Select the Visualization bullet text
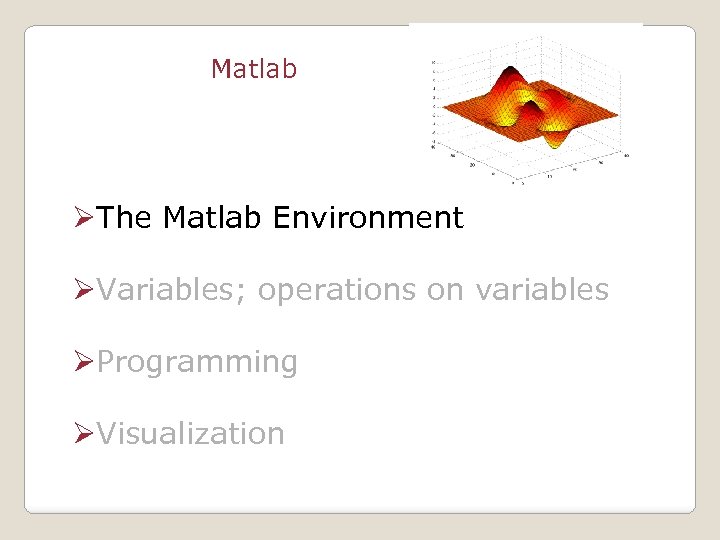 (191, 434)
